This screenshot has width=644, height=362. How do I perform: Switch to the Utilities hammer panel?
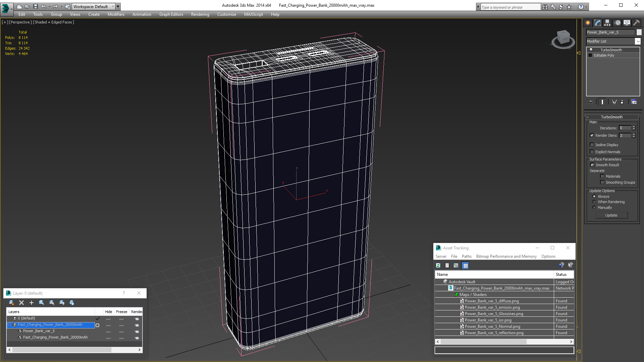click(x=636, y=23)
